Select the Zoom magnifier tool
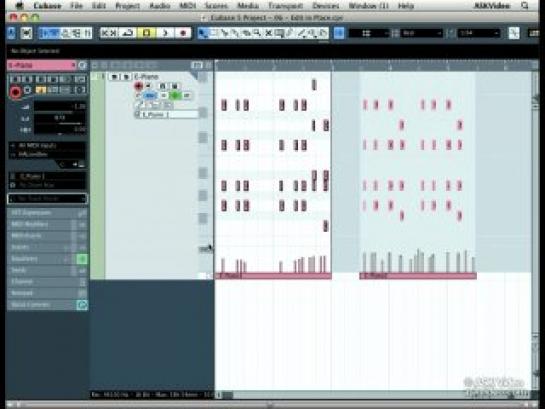The width and height of the screenshot is (545, 409). pos(257,33)
